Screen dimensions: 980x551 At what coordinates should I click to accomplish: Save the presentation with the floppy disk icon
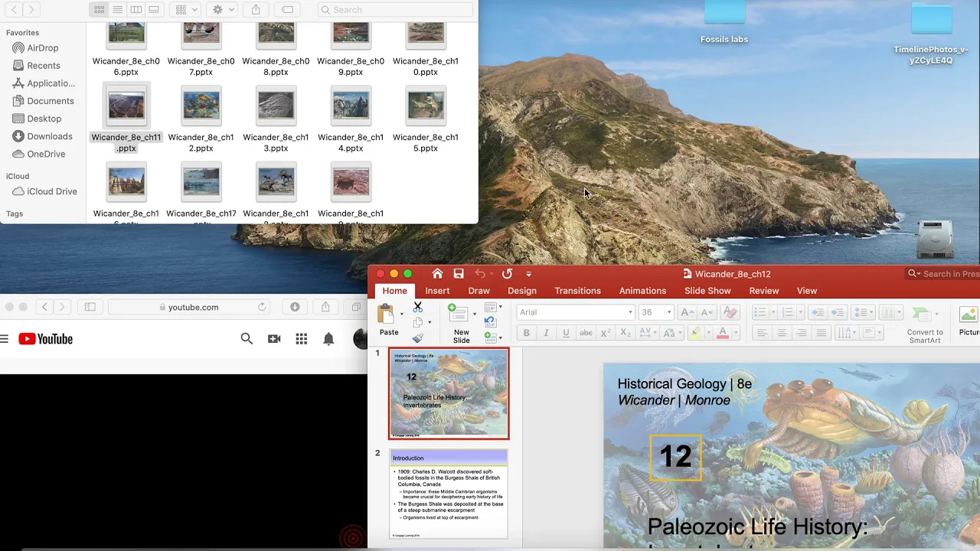click(459, 274)
